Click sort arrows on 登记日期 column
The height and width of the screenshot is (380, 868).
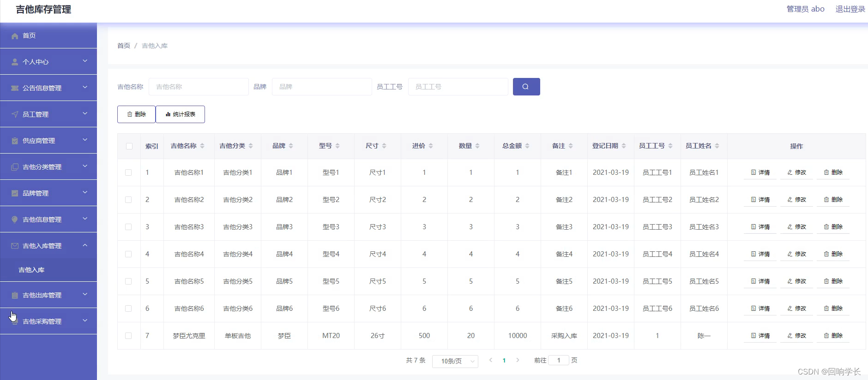click(x=624, y=146)
